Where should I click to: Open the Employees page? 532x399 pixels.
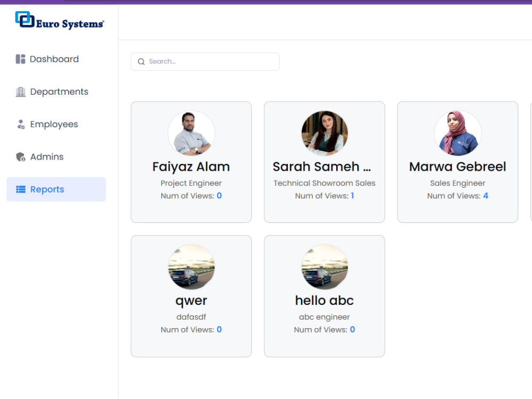coord(56,124)
